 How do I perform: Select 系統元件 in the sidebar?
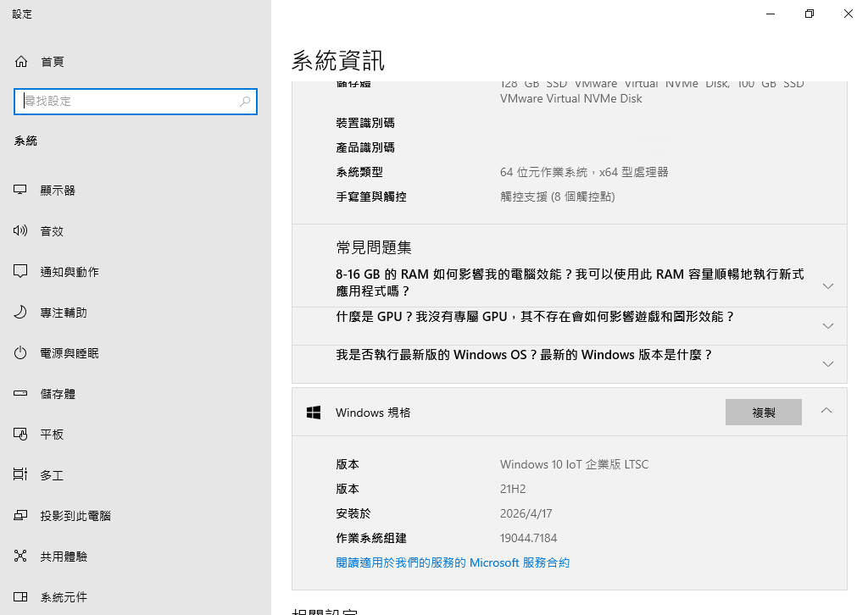click(64, 597)
